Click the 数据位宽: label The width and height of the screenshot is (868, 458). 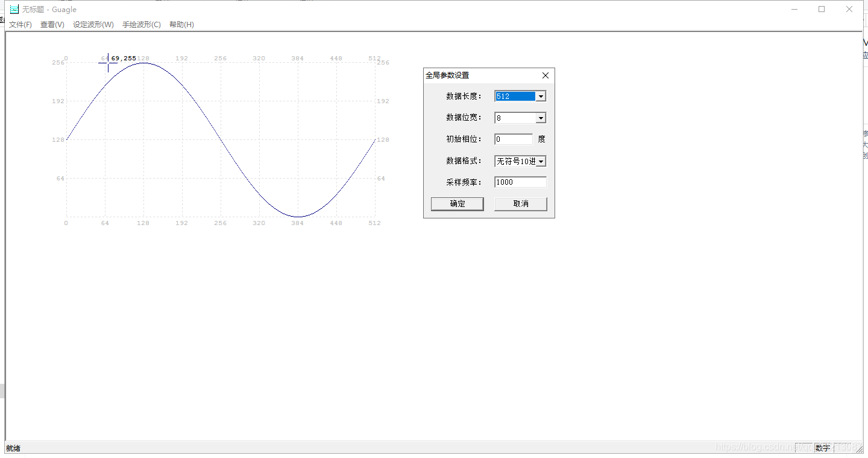coord(464,118)
